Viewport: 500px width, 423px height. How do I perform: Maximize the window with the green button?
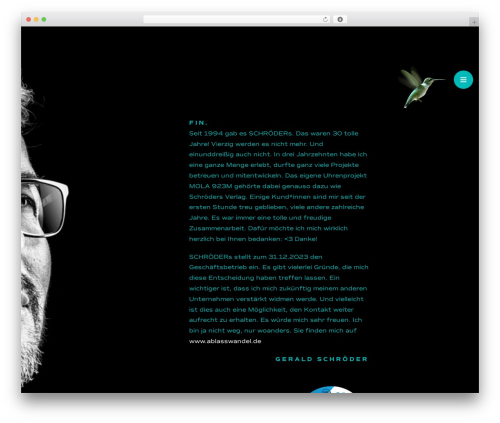tap(44, 20)
